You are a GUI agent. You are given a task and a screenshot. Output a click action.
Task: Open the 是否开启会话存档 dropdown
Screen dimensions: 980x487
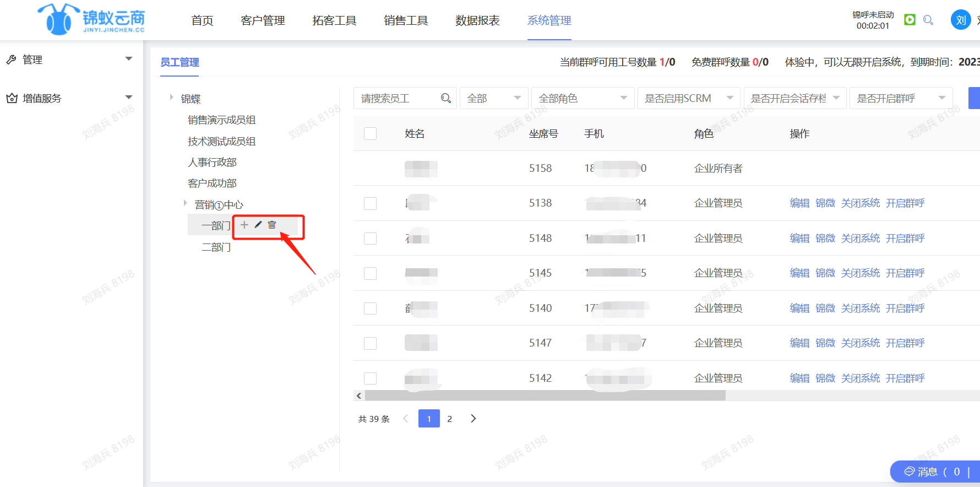(795, 98)
